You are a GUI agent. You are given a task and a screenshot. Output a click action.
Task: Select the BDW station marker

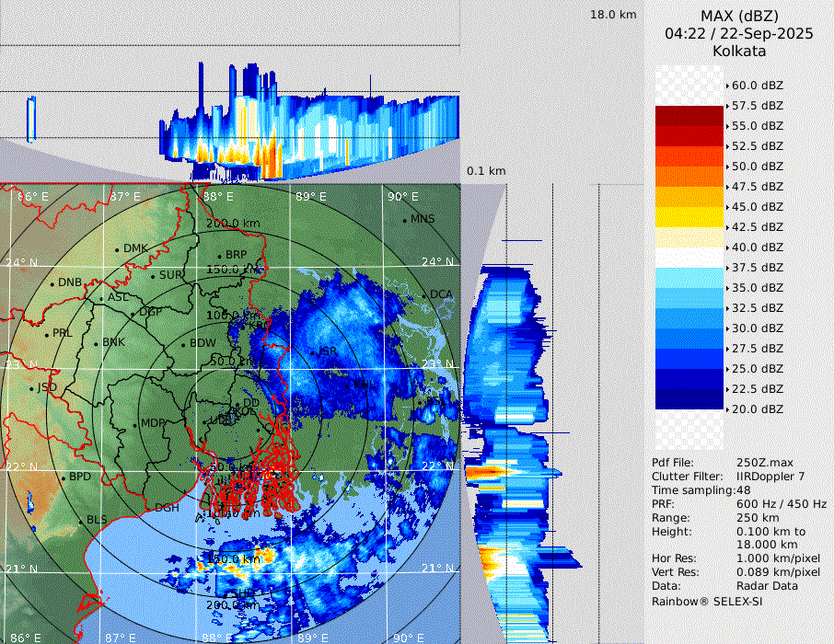[x=184, y=345]
